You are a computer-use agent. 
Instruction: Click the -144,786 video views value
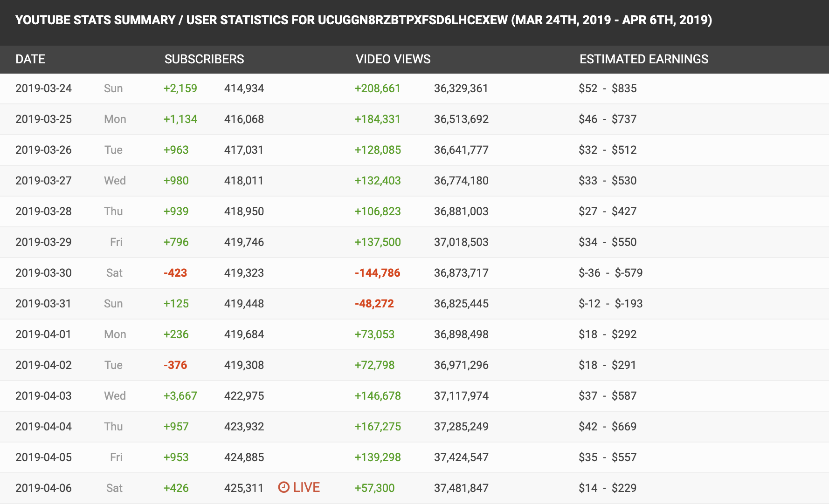click(x=377, y=273)
